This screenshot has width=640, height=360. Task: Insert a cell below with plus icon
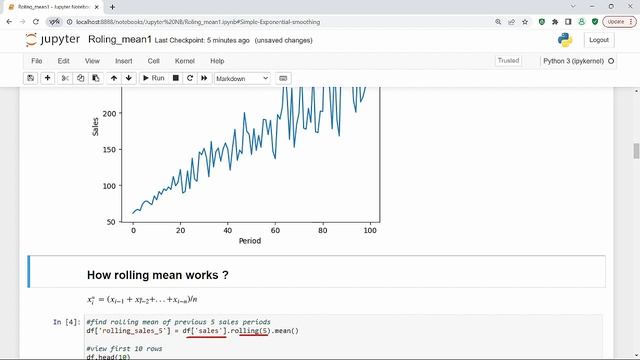(x=47, y=78)
